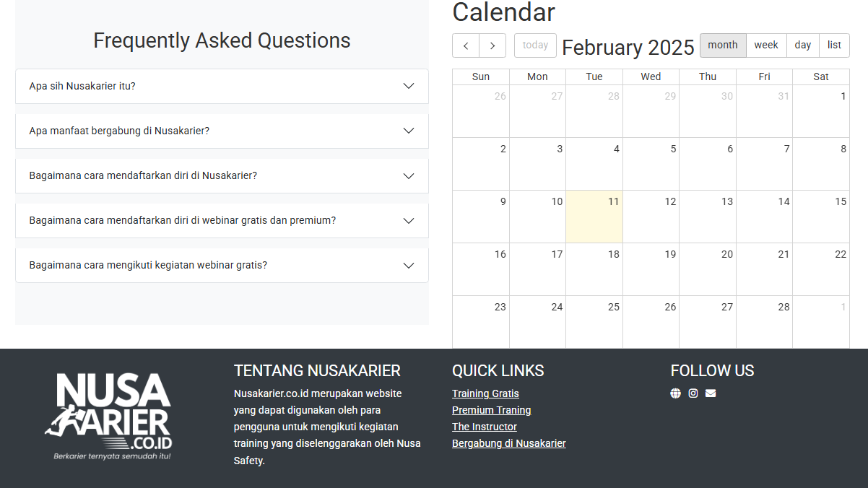Screen dimensions: 868x488
Task: Switch calendar to day view
Action: (x=803, y=45)
